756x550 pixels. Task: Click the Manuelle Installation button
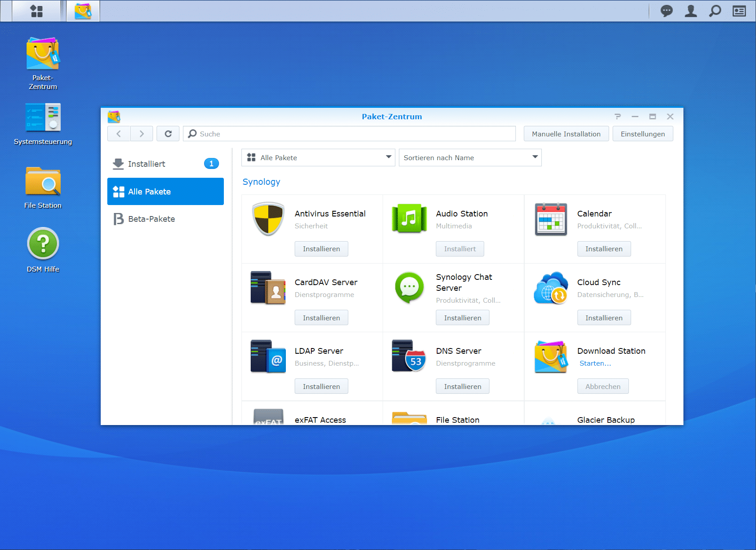566,134
